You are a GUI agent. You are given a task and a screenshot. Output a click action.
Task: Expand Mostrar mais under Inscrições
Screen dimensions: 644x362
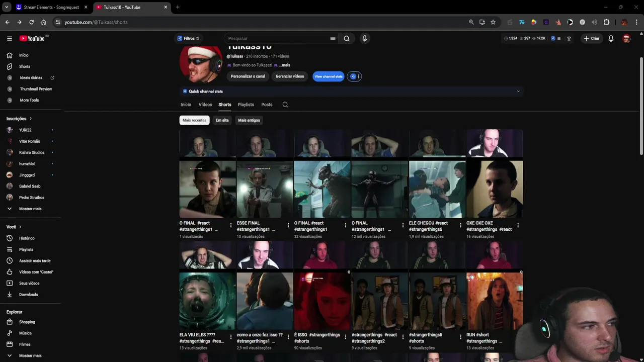(x=30, y=209)
